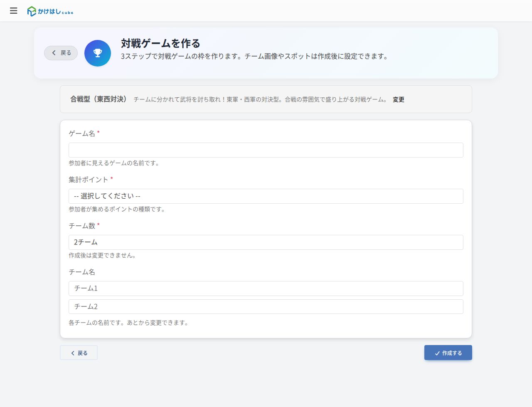Click the チーム名 field label

point(82,272)
